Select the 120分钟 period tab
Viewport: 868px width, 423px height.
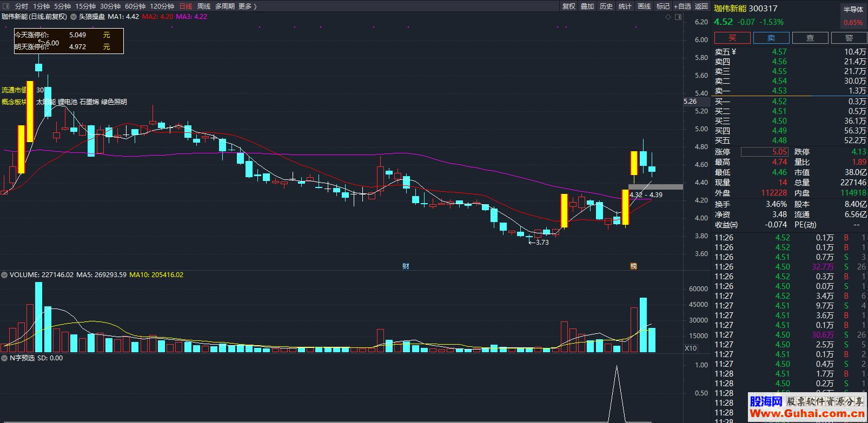point(162,6)
